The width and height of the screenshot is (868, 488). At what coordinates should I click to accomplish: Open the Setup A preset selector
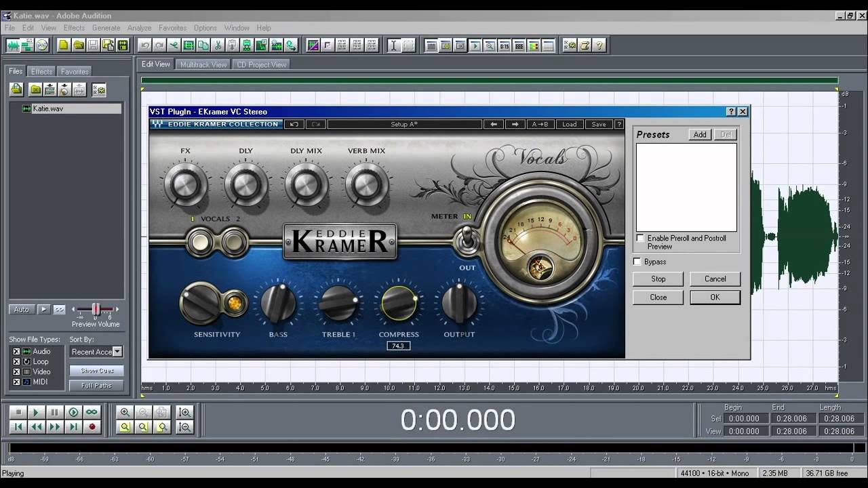click(403, 124)
